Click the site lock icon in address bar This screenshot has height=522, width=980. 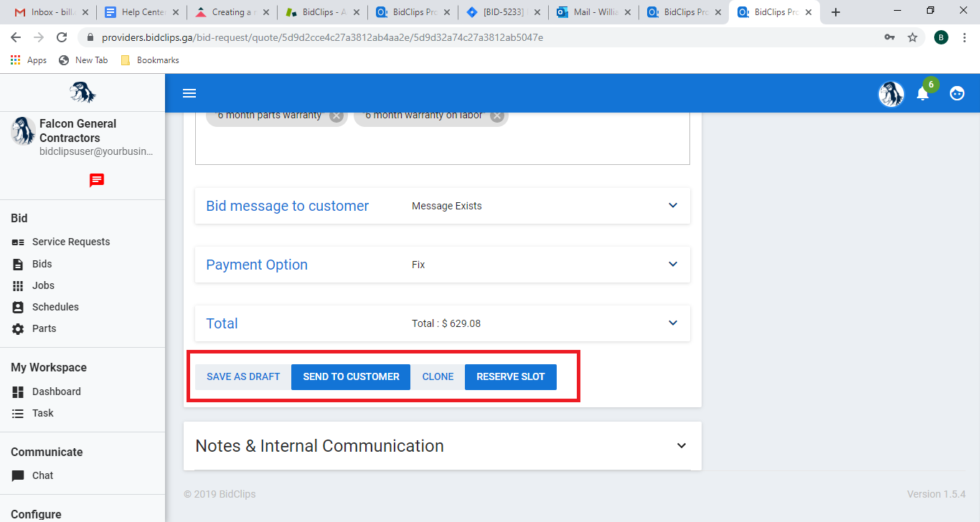tap(90, 37)
